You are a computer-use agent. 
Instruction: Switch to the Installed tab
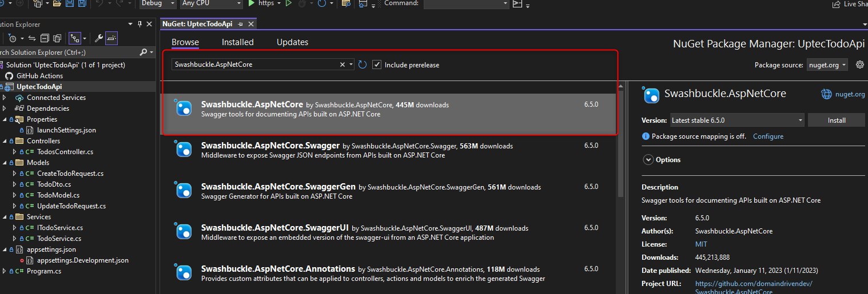[x=237, y=42]
